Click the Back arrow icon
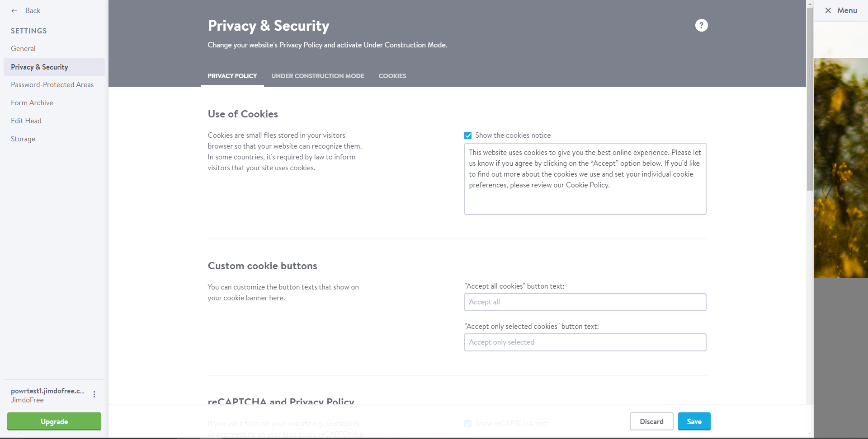The width and height of the screenshot is (868, 439). (14, 11)
